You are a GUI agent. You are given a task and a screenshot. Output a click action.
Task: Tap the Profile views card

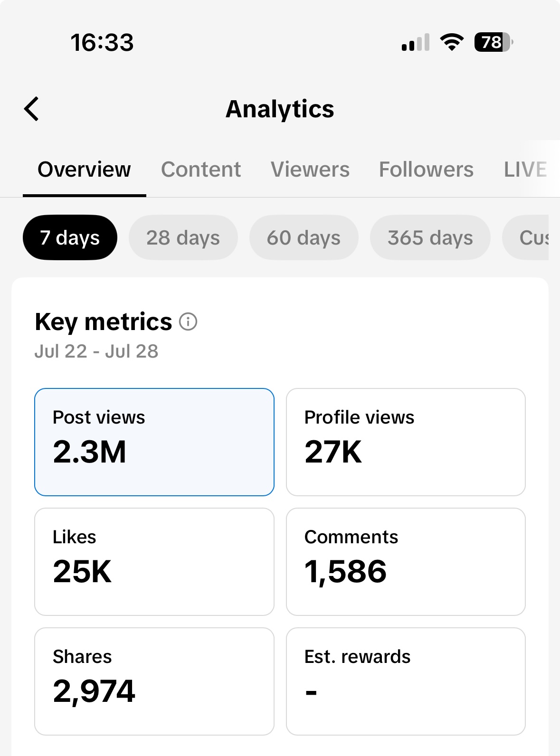pos(406,442)
